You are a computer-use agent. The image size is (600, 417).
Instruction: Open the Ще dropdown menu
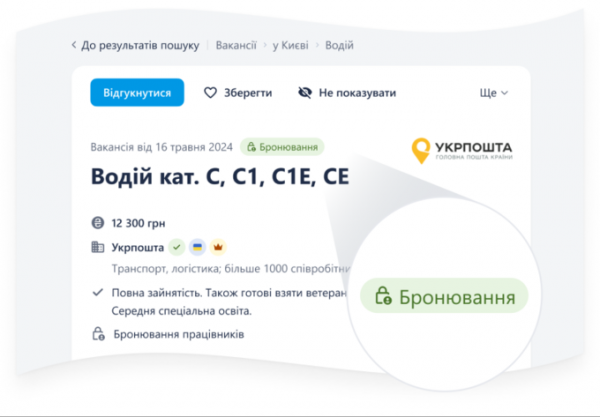tap(494, 93)
